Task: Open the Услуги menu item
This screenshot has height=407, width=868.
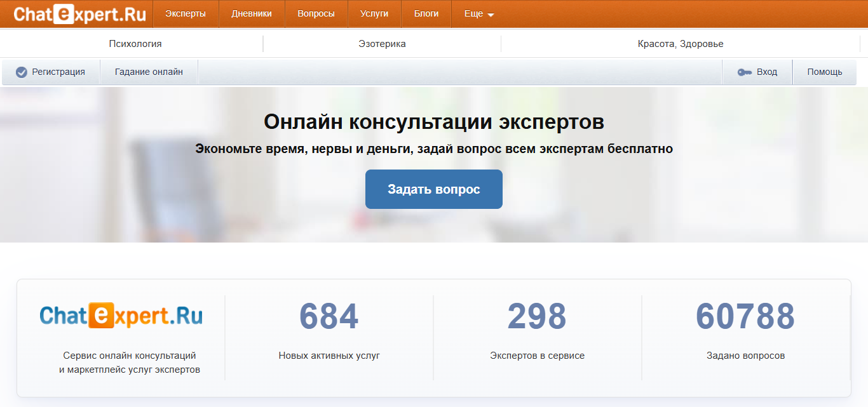Action: [374, 14]
